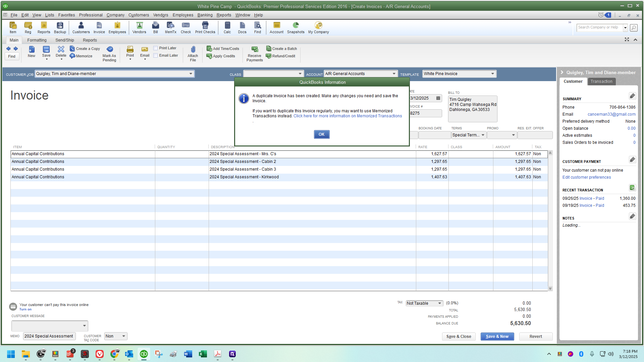Viewport: 644px width, 362px height.
Task: Select the Cabin 2 description cell
Action: 312,162
